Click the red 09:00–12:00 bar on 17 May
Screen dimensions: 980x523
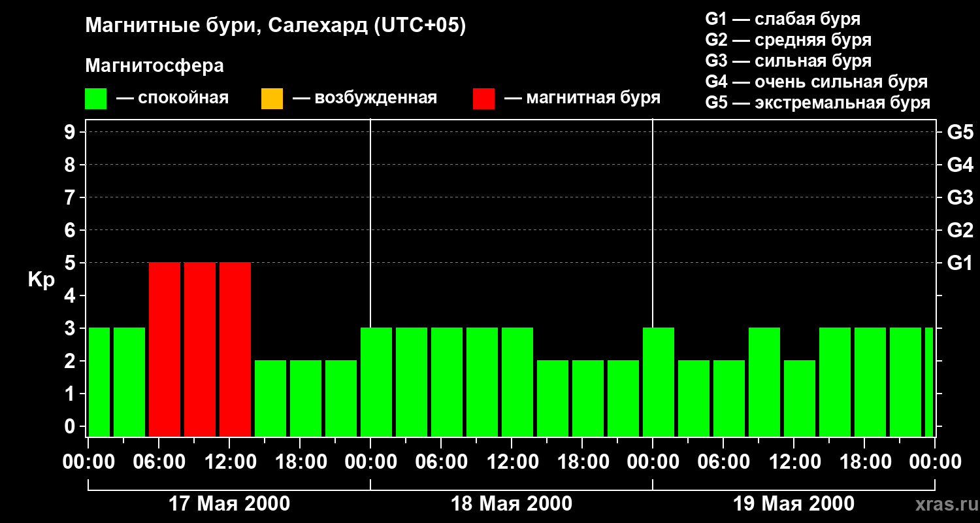point(200,350)
